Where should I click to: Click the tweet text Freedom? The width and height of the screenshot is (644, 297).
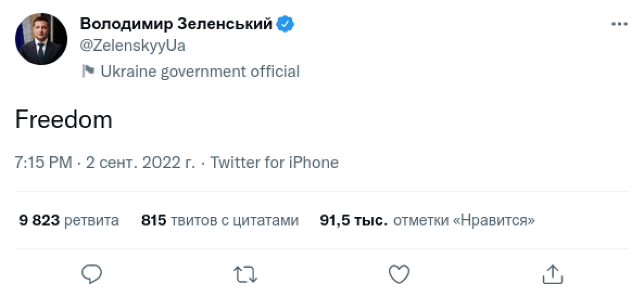coord(64,118)
